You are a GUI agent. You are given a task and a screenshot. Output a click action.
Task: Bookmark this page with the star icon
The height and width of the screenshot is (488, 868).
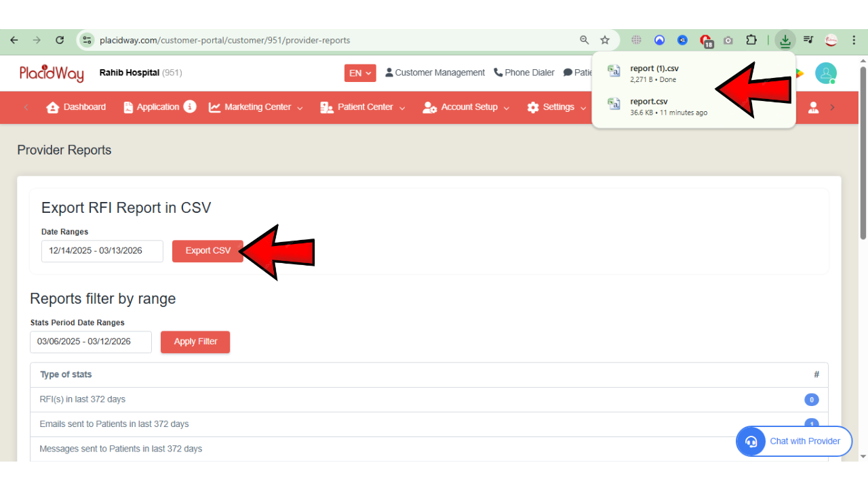coord(605,40)
